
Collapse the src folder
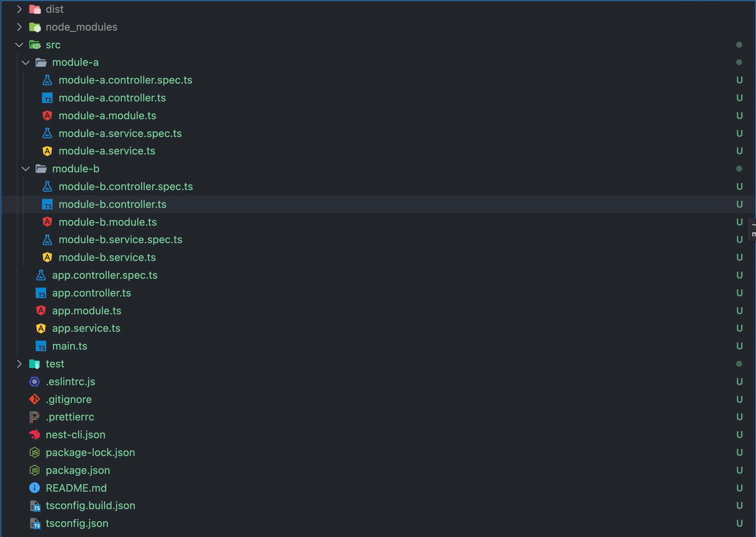[19, 45]
